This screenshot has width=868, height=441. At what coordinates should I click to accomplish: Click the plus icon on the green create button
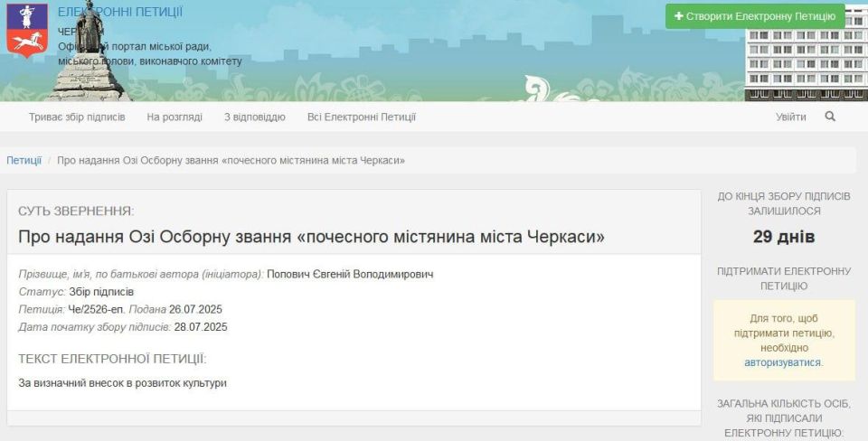tap(679, 16)
